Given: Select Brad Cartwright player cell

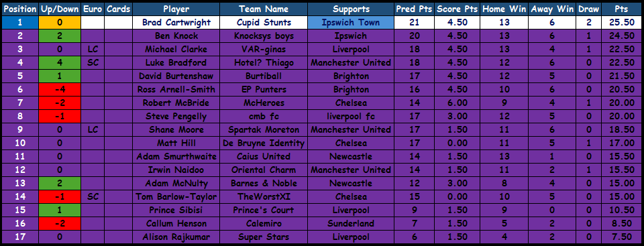Looking at the screenshot, I should pos(176,23).
